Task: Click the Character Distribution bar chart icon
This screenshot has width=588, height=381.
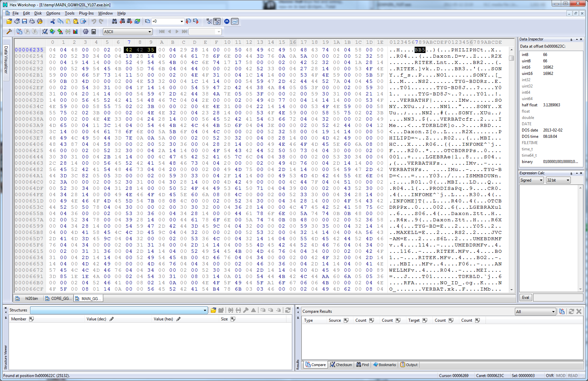Action: coord(75,31)
